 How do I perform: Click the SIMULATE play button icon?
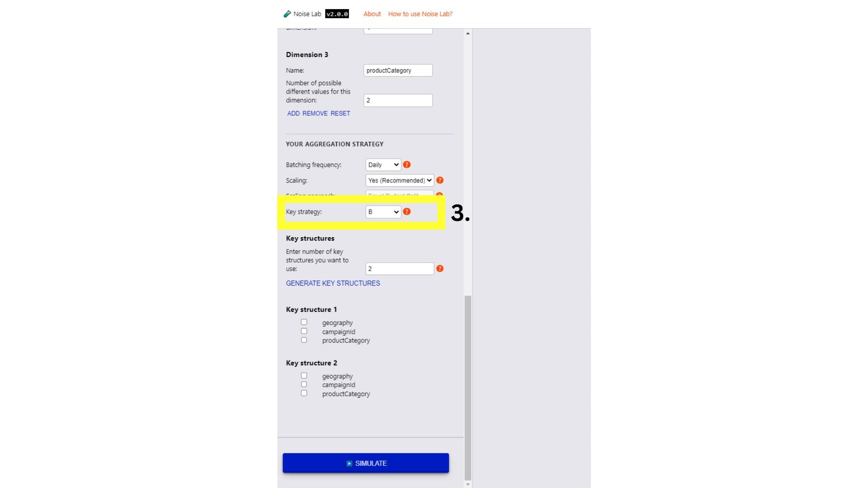pos(348,463)
